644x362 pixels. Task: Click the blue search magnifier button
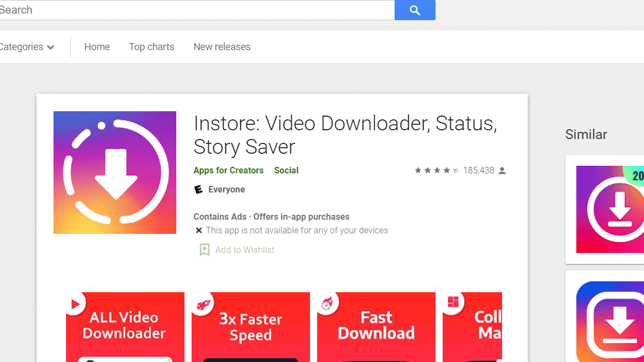click(415, 10)
